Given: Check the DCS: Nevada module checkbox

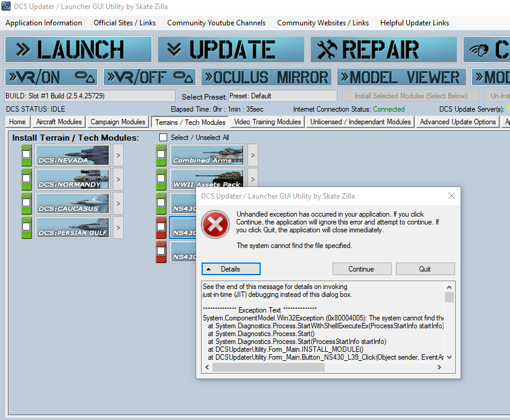Looking at the screenshot, I should [27, 154].
